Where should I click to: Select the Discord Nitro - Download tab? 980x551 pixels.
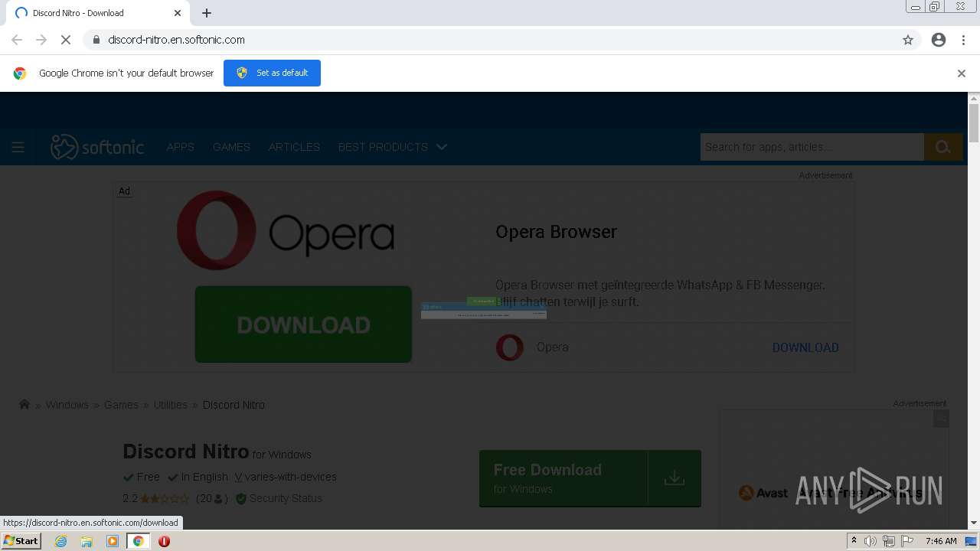pyautogui.click(x=100, y=13)
